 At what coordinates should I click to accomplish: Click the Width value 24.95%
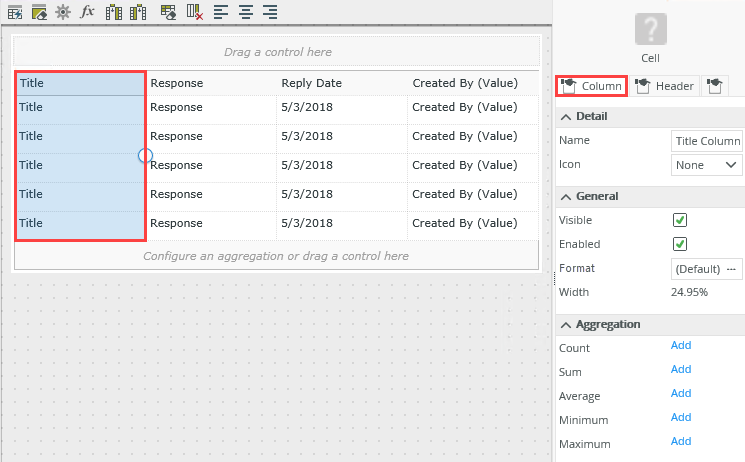pyautogui.click(x=689, y=292)
